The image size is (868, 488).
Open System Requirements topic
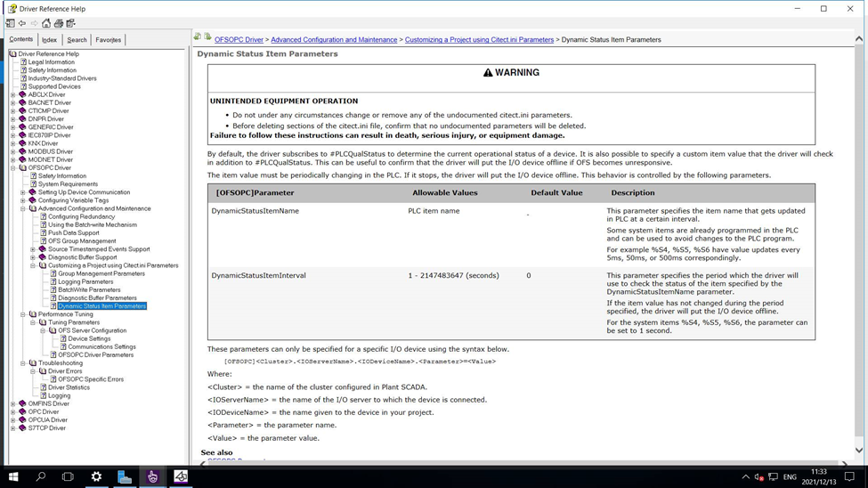(68, 184)
